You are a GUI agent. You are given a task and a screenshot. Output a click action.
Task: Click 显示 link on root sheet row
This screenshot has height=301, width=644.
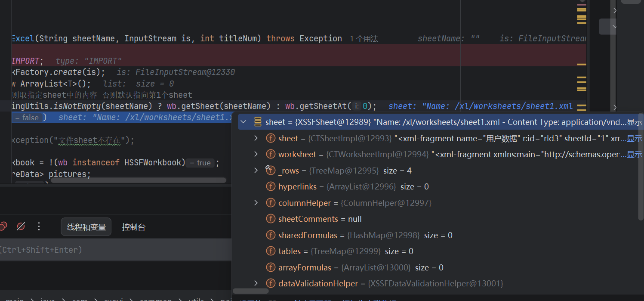[635, 122]
